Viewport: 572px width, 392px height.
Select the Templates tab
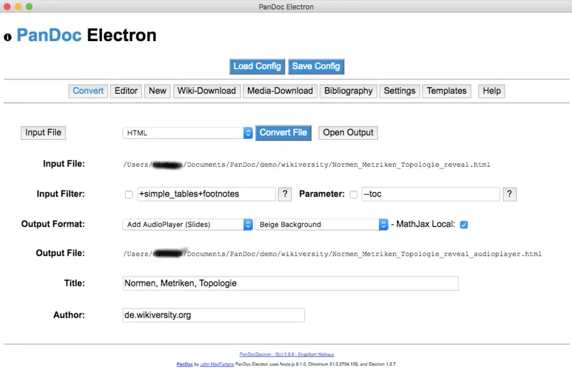click(x=446, y=91)
